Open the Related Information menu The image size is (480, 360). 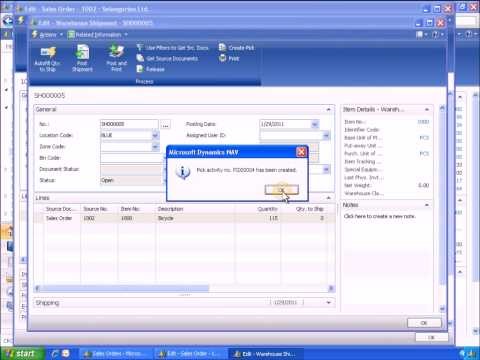(97, 34)
